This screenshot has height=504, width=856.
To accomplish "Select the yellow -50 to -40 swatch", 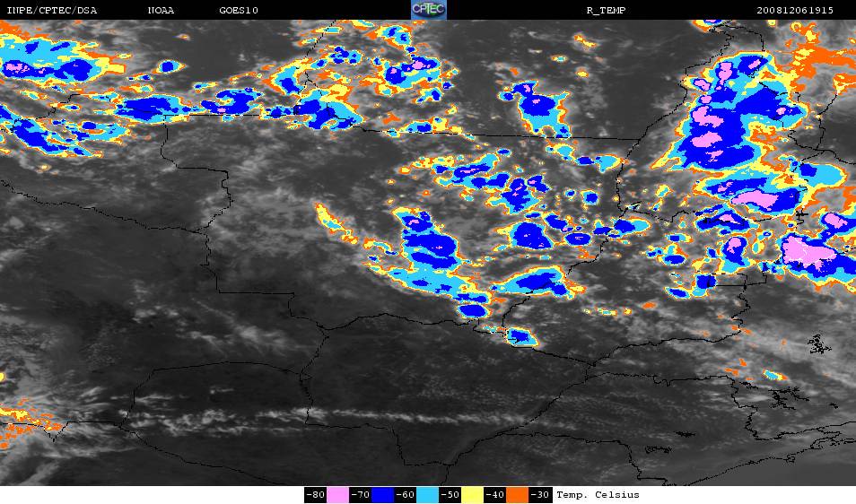I will (x=472, y=495).
